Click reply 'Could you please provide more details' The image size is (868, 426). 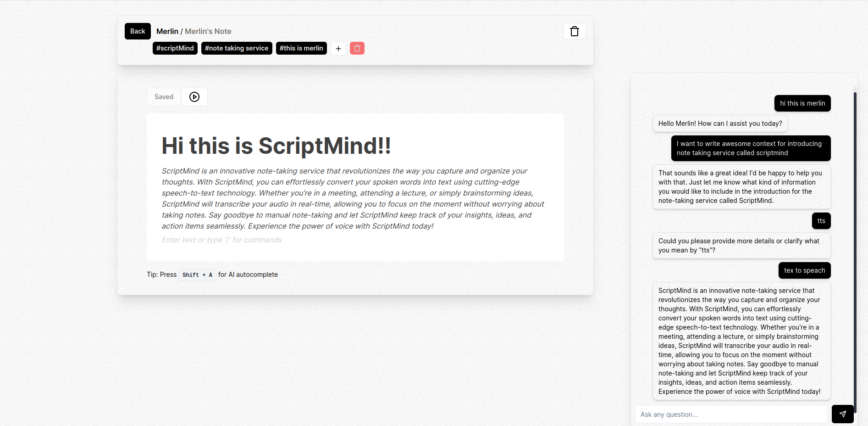click(741, 246)
